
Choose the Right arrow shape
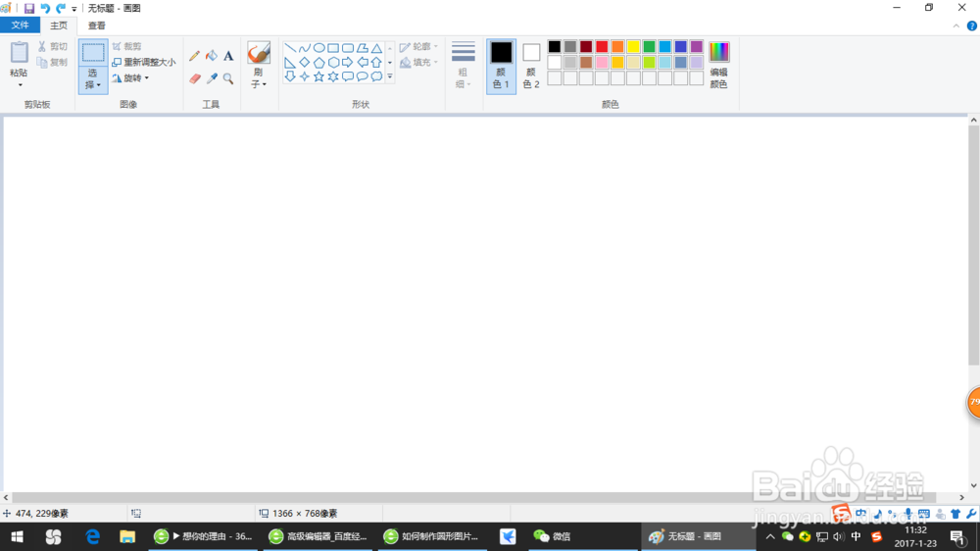pyautogui.click(x=348, y=63)
